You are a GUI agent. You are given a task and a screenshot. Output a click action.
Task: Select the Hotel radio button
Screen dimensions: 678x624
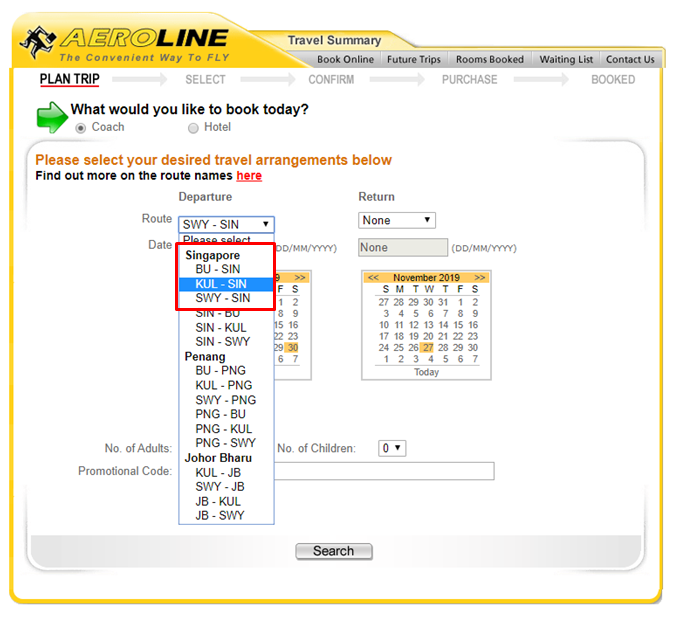point(193,128)
